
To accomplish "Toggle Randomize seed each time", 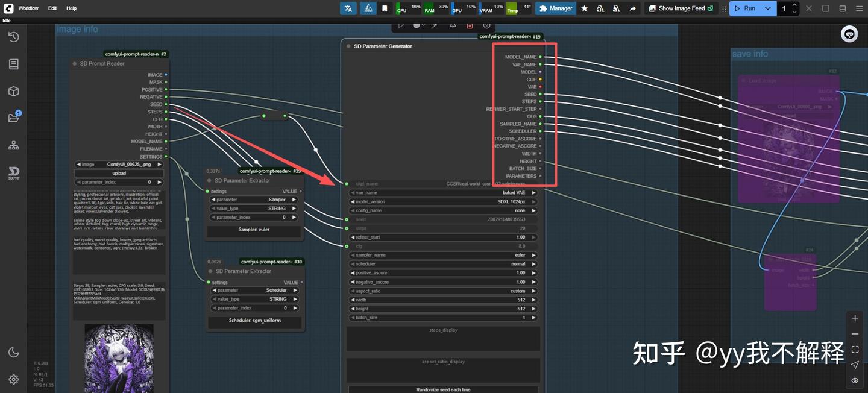I will tap(443, 389).
